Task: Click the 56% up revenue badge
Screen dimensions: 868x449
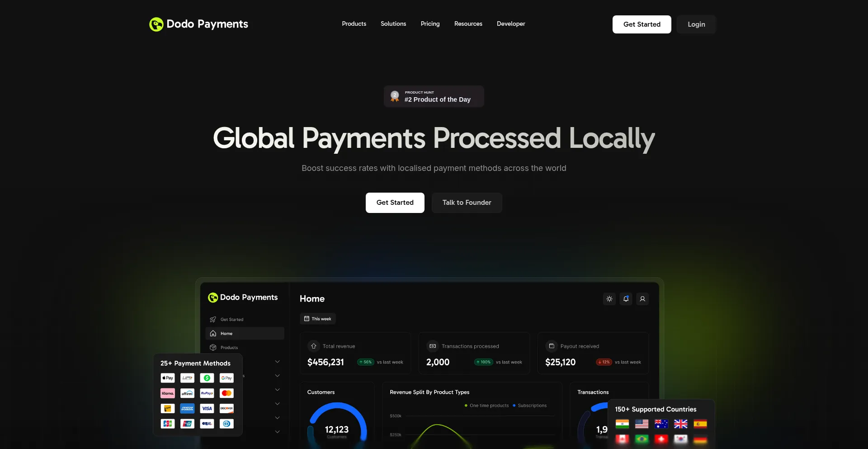Action: pyautogui.click(x=366, y=362)
